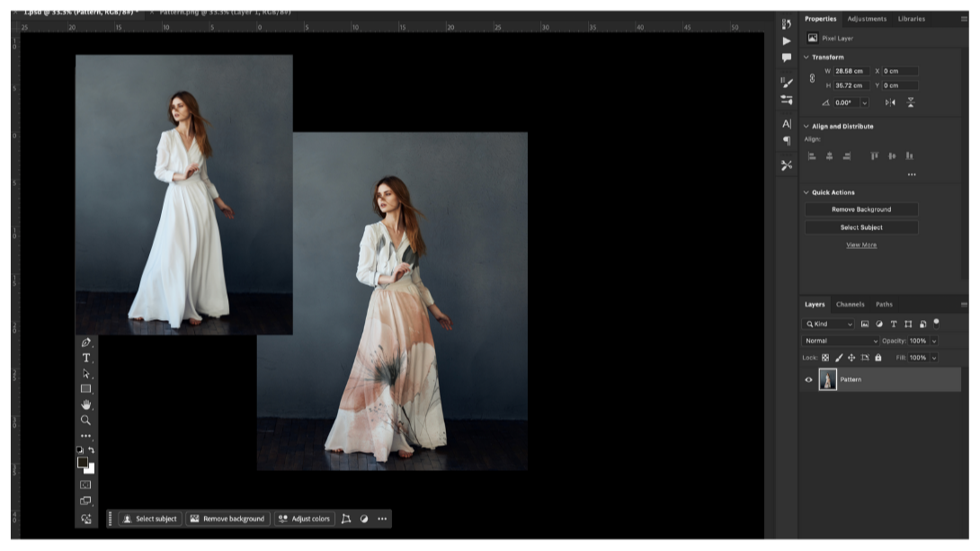Click the foreground color swatch
The height and width of the screenshot is (551, 980).
pos(83,462)
